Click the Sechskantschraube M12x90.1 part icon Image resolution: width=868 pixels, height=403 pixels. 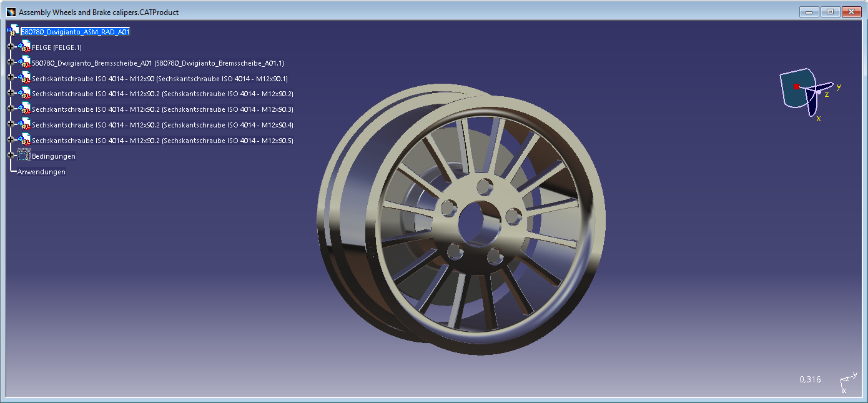pos(24,78)
